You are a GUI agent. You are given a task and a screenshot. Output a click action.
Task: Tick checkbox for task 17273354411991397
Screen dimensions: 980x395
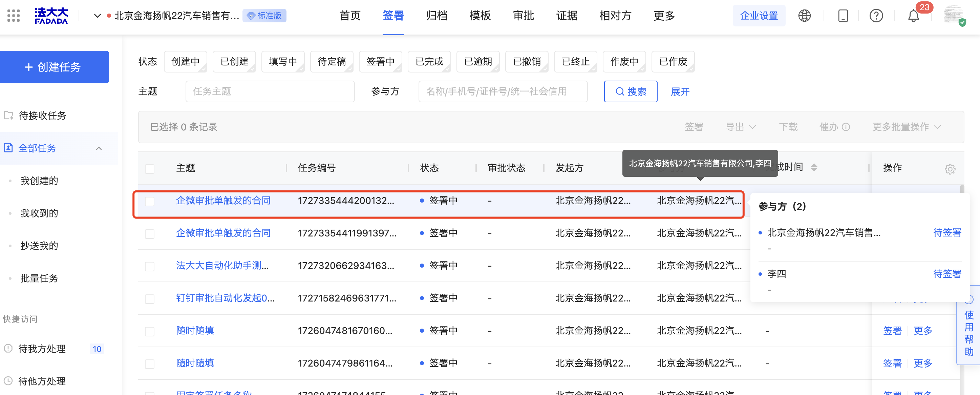coord(150,233)
